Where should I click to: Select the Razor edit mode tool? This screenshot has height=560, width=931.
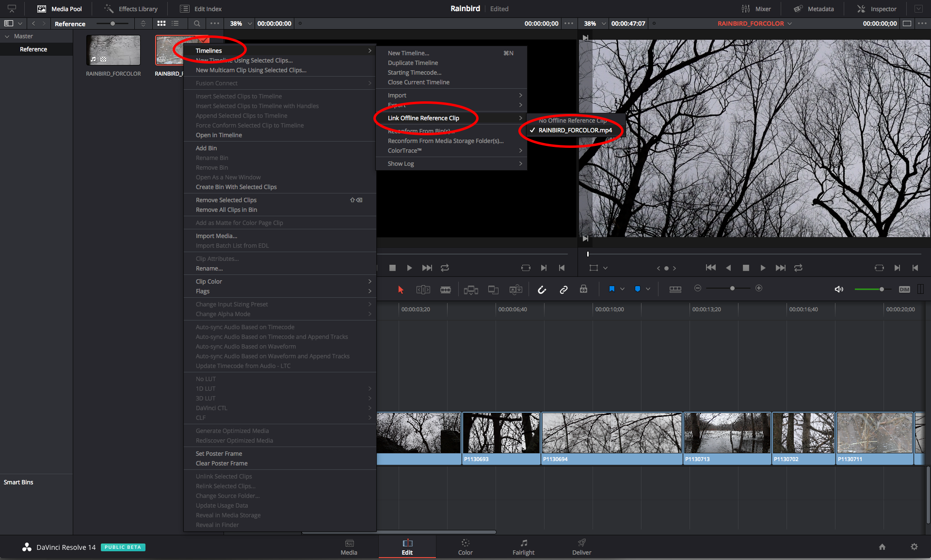click(446, 289)
